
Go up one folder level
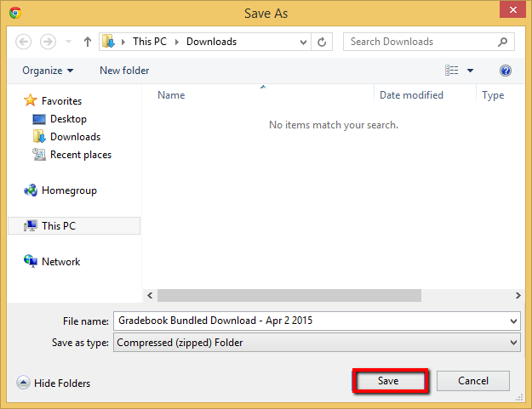pos(88,42)
